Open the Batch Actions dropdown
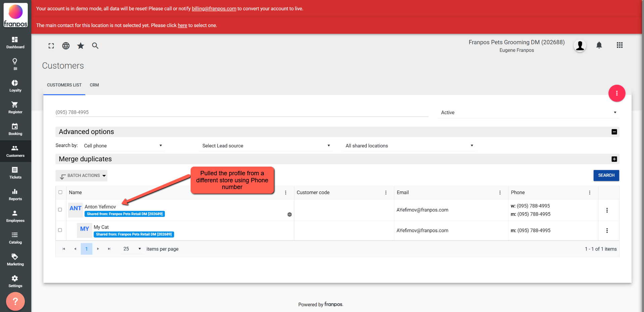Viewport: 644px width, 312px height. click(x=82, y=176)
